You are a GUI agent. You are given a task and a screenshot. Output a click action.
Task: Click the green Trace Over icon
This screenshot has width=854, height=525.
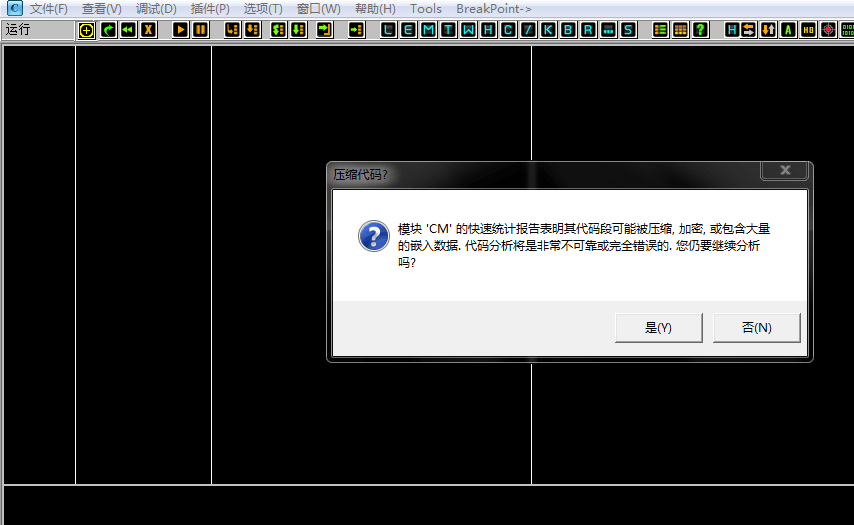click(x=298, y=30)
